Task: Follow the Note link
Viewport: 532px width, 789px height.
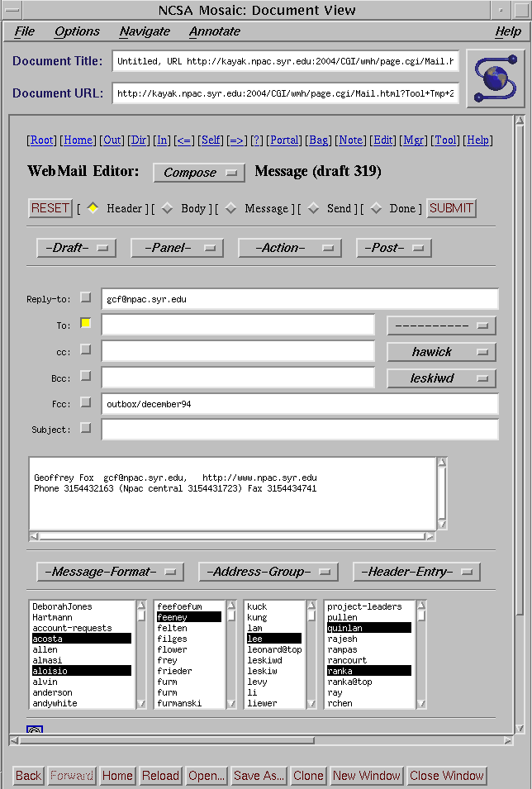Action: [349, 140]
